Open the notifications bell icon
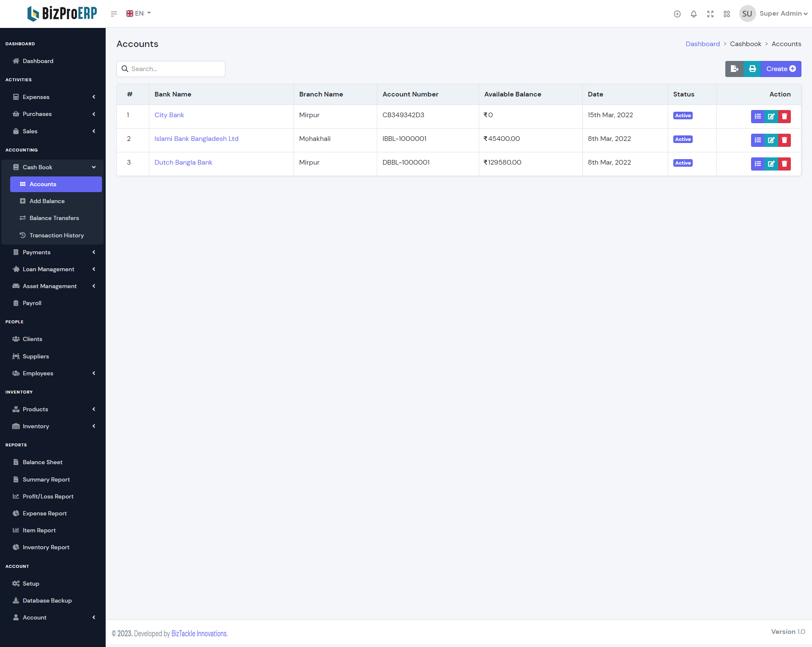The width and height of the screenshot is (812, 647). 694,14
